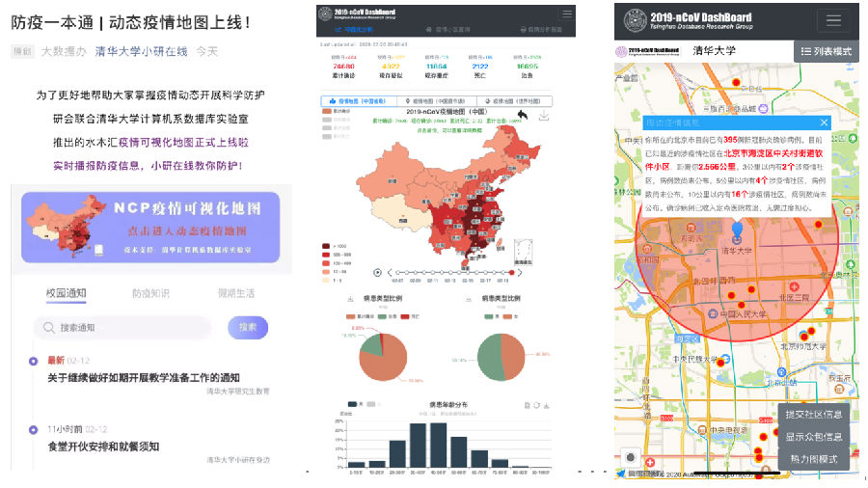
Task: Select the 02-13 point on map timeline
Action: (x=450, y=272)
